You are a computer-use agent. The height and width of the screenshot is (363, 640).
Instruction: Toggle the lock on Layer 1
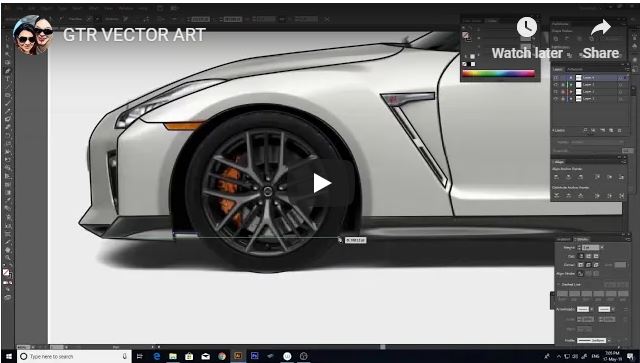click(x=563, y=98)
